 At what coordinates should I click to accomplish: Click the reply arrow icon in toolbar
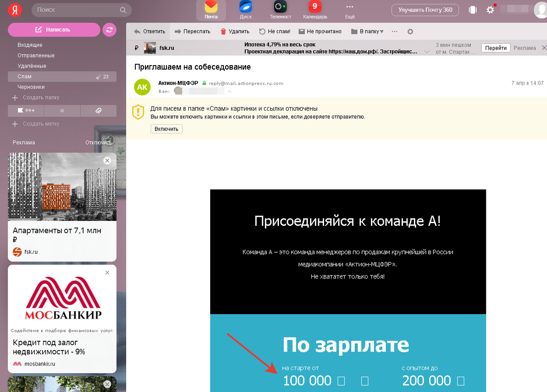click(137, 32)
